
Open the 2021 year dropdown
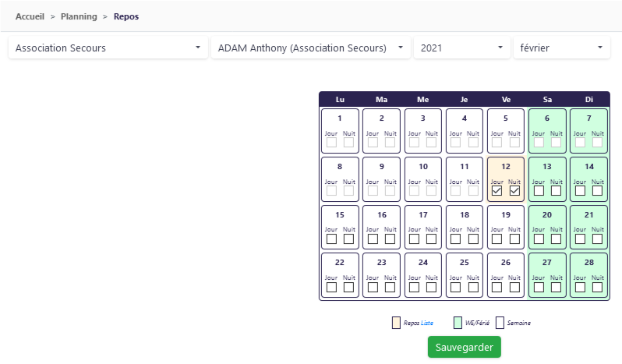pyautogui.click(x=461, y=48)
